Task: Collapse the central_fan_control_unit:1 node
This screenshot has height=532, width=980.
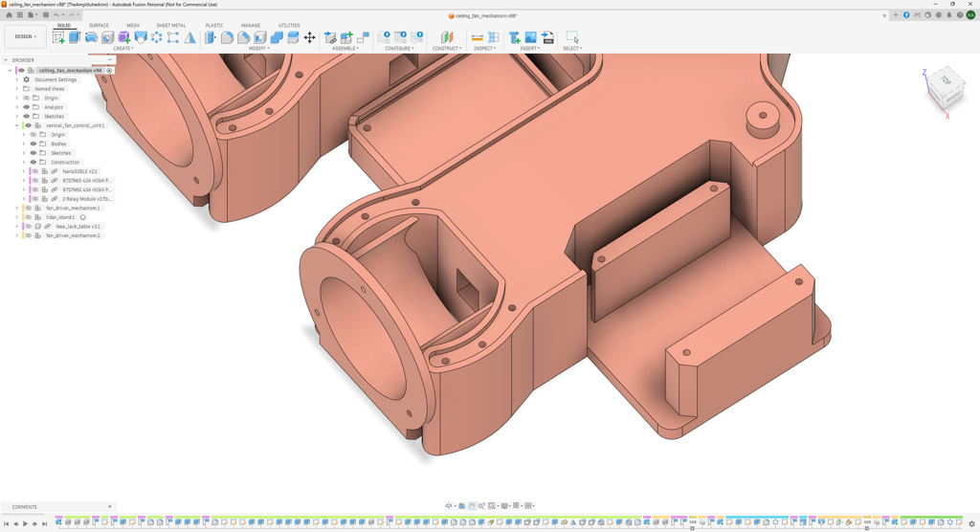Action: tap(17, 125)
